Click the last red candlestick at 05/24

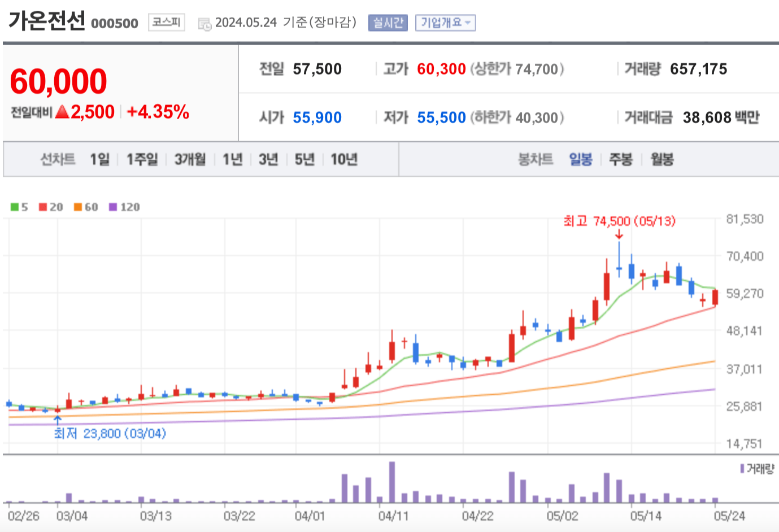click(x=715, y=297)
